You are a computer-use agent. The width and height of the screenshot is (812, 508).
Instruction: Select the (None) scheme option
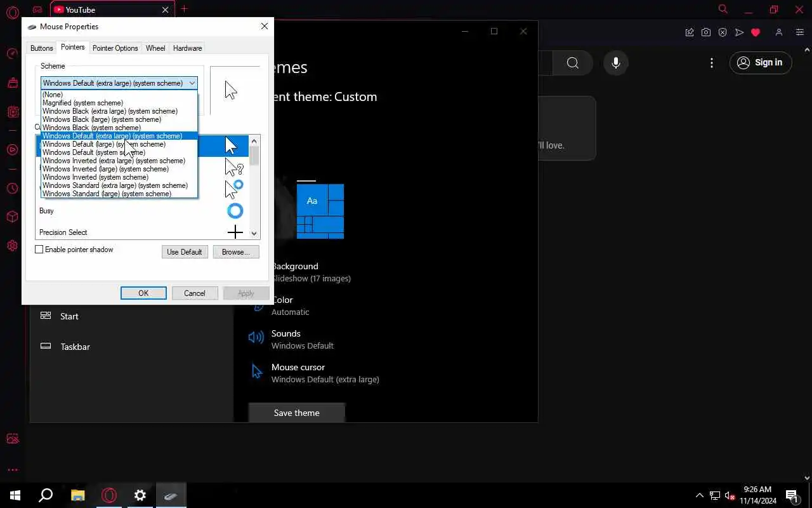119,95
